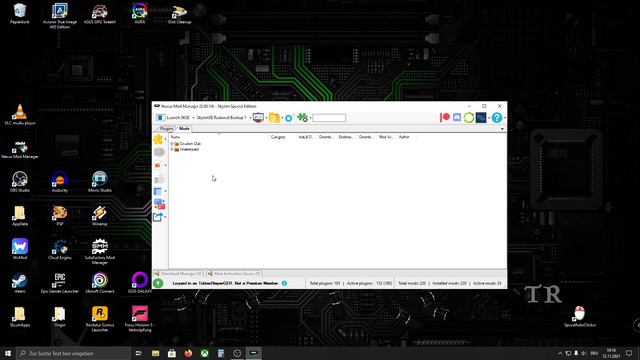
Task: Click the dark blue profile icon
Action: (x=481, y=118)
